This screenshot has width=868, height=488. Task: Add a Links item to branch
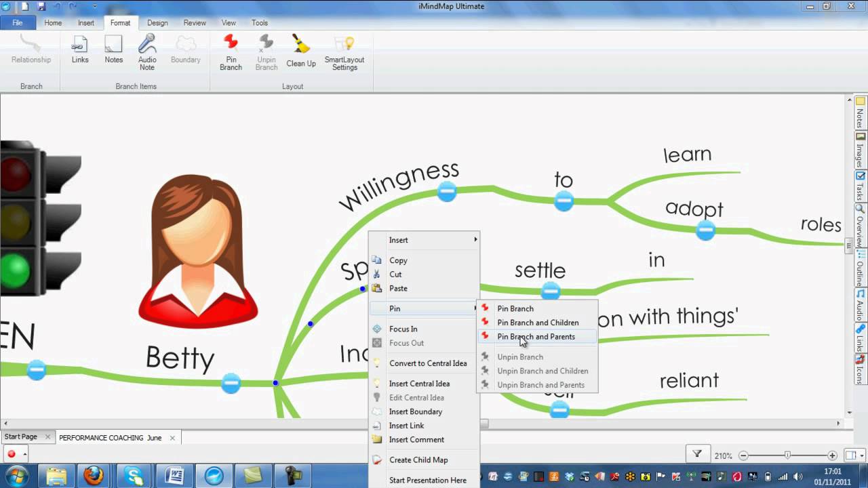pyautogui.click(x=80, y=50)
